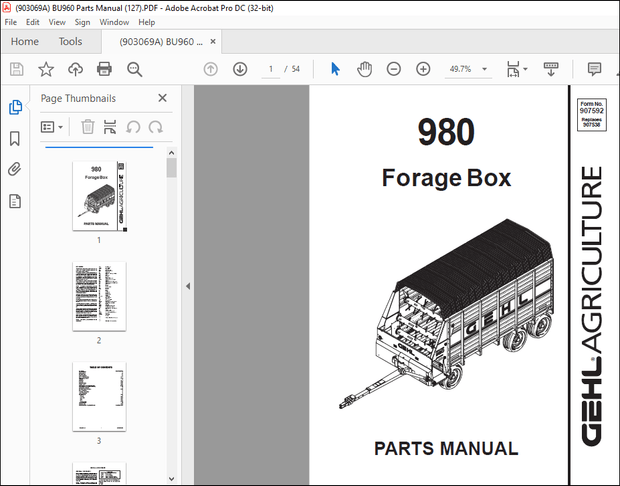Click the 'Form No. 907592' box
620x486 pixels.
[592, 115]
